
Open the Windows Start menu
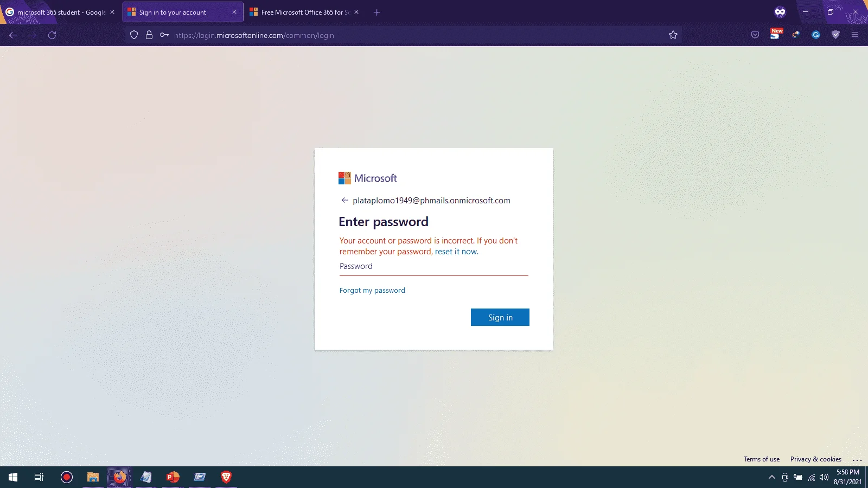point(13,477)
